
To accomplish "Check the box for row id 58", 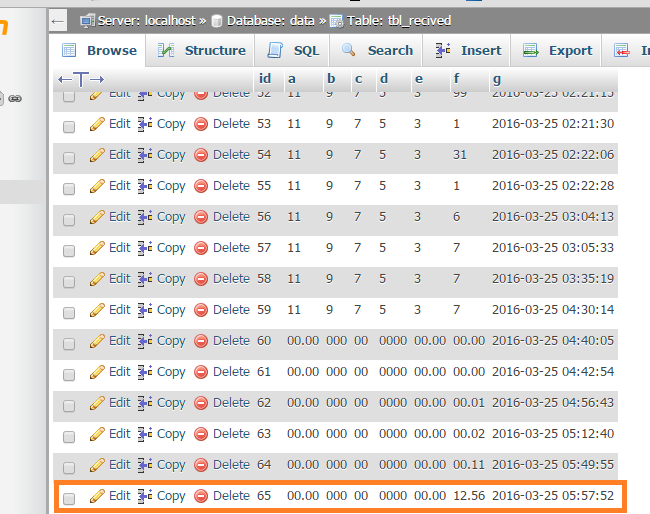I will (69, 281).
